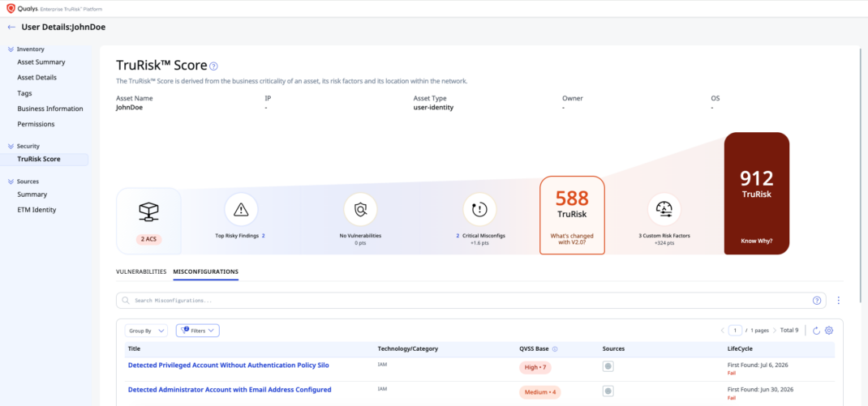
Task: Click the Qualys shield logo
Action: [x=11, y=8]
